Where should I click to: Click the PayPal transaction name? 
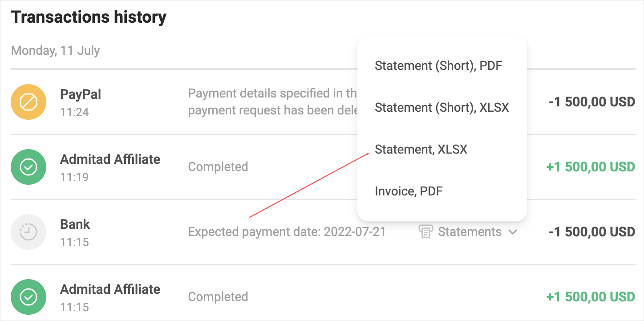(x=81, y=94)
